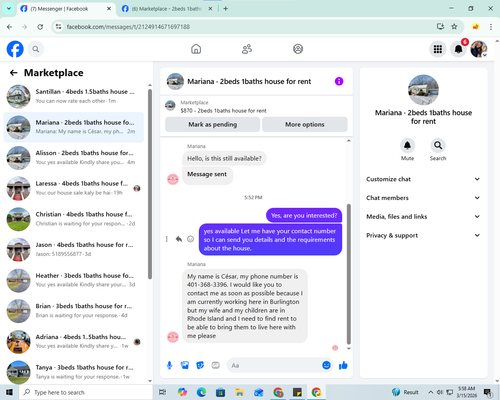
Task: Open notifications bell with red badge
Action: tap(459, 49)
